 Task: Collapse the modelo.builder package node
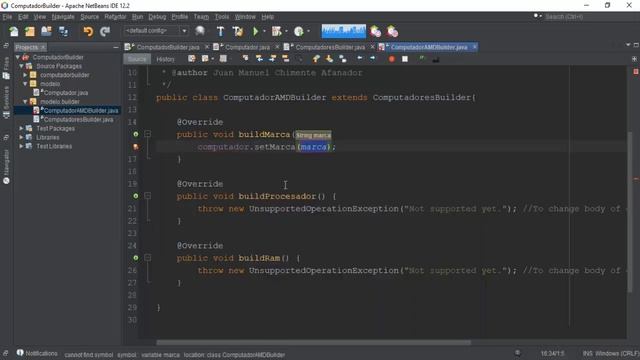(25, 102)
